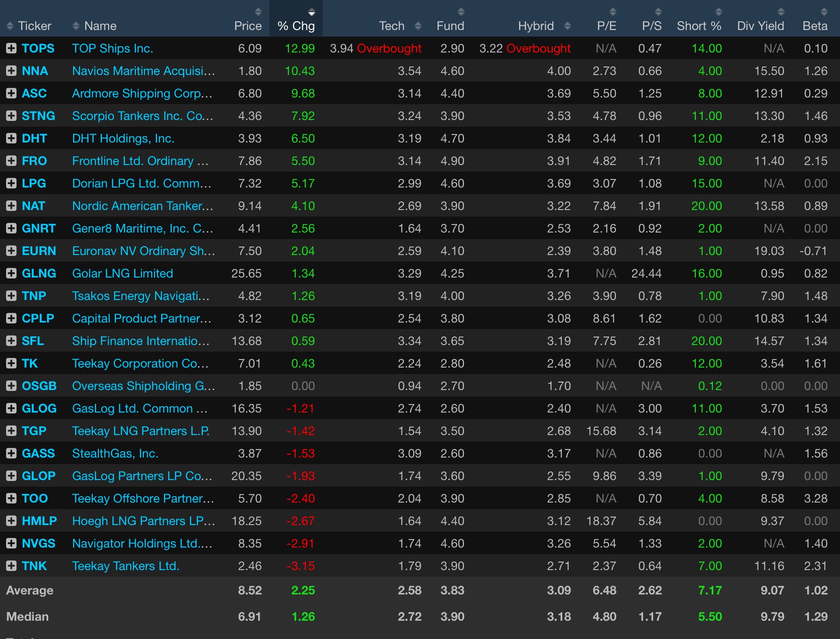Open the TOPS ticker link
840x639 pixels.
38,48
